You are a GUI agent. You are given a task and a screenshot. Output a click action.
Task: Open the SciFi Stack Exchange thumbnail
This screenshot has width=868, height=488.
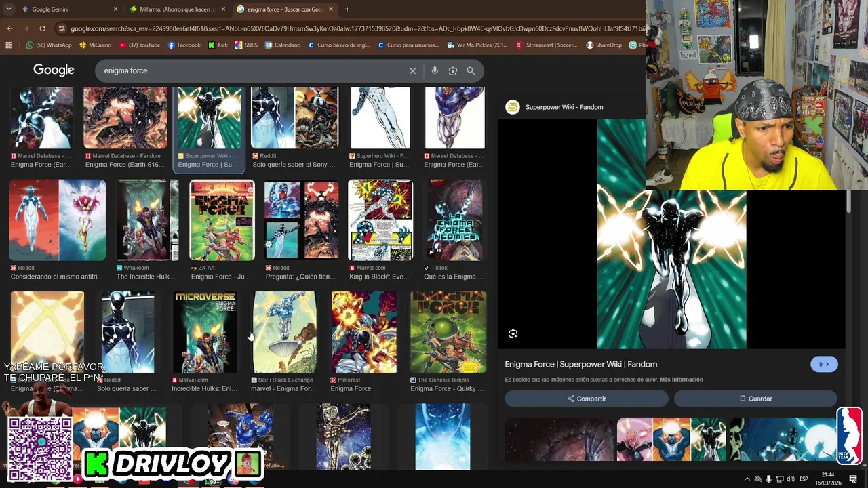[x=284, y=332]
